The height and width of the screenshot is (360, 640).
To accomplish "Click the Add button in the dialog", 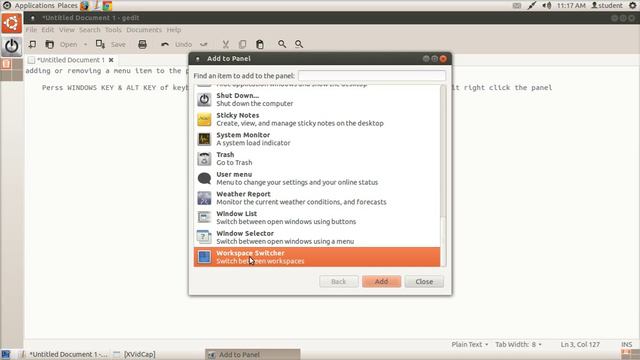I will point(381,281).
